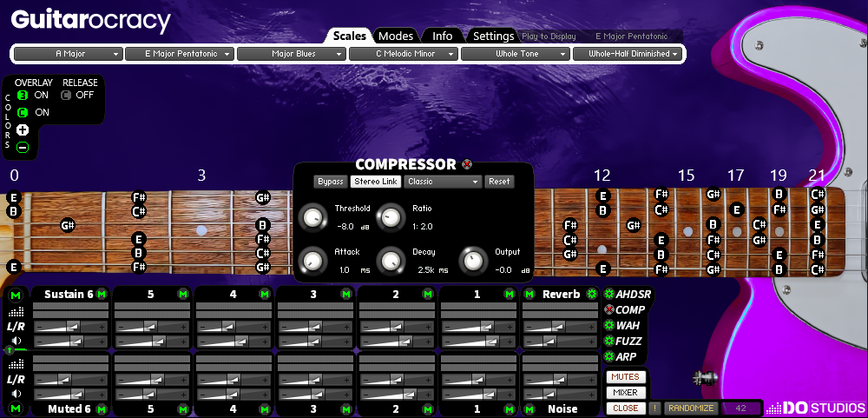
Task: Mute the Sustain 4 string channel
Action: click(265, 294)
